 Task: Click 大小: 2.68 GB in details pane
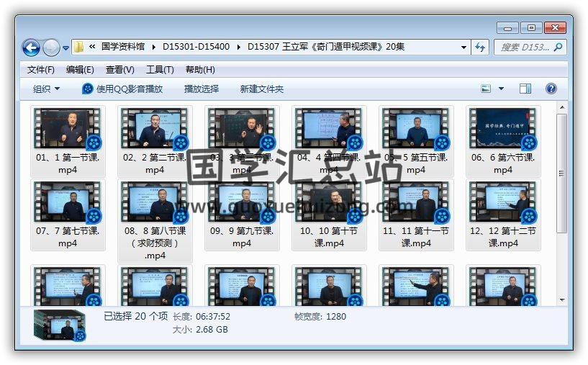click(x=200, y=329)
